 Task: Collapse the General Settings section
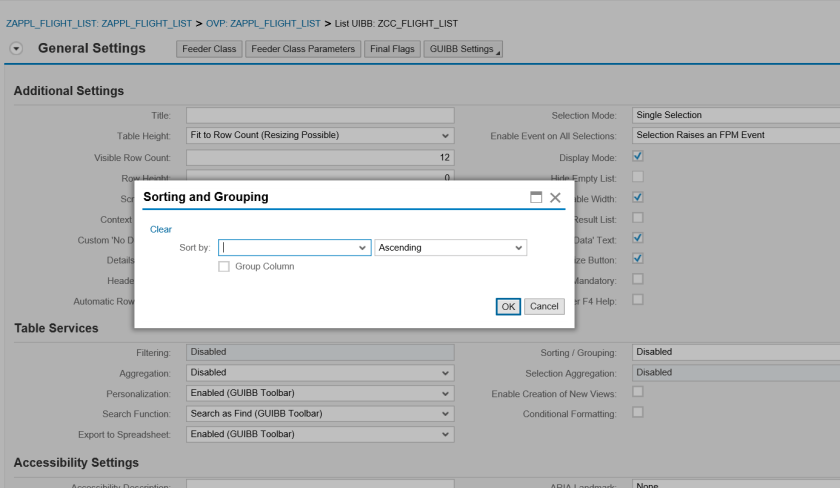tap(16, 49)
